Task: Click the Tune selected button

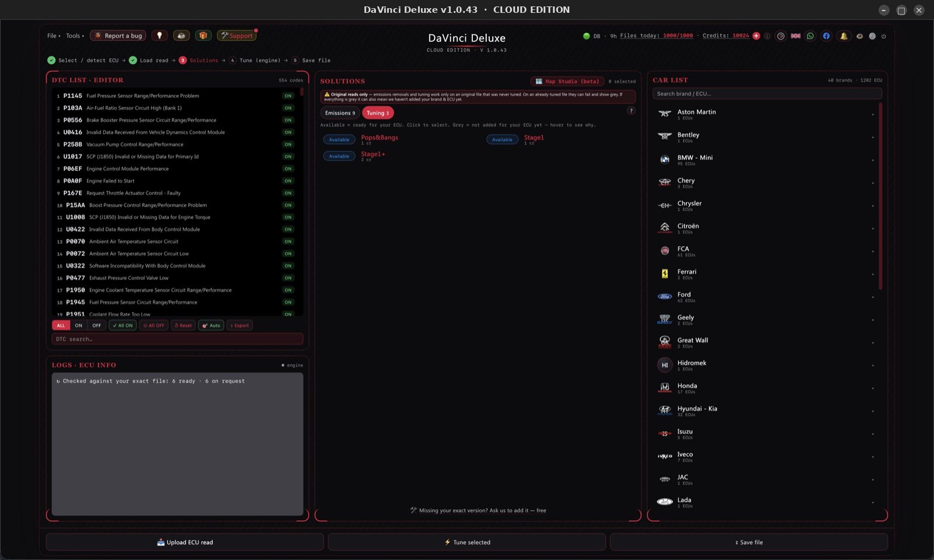Action: [467, 542]
